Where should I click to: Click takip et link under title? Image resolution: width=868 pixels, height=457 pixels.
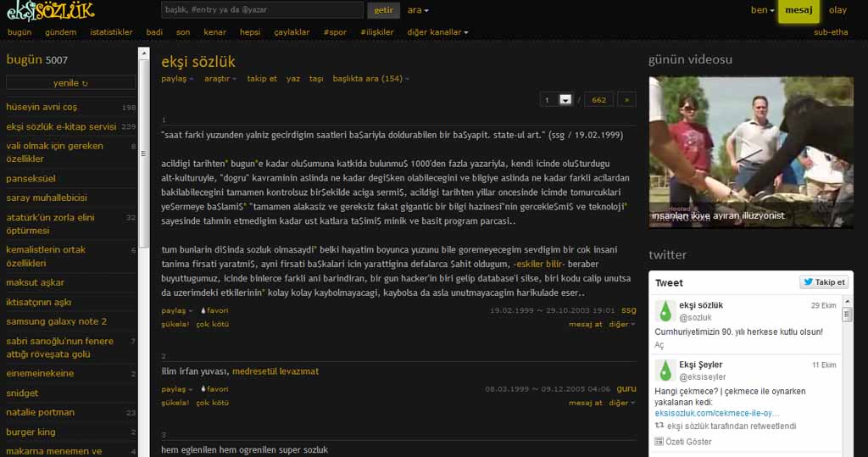[262, 79]
